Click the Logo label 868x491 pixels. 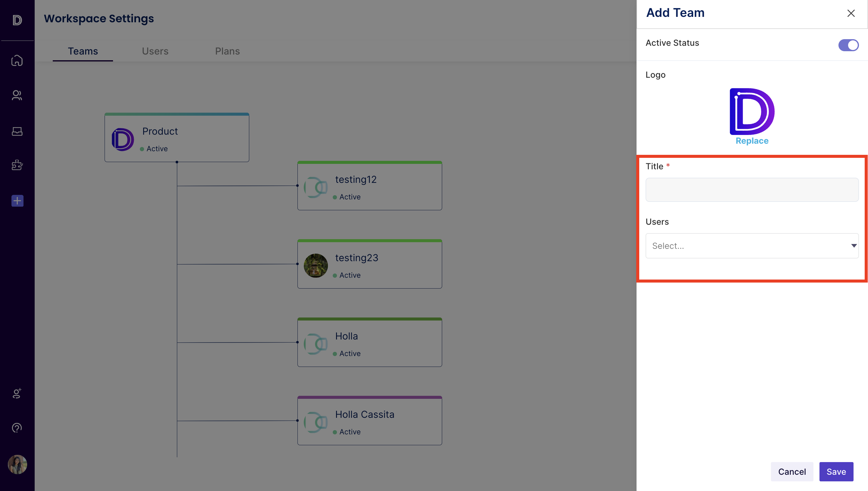coord(656,75)
